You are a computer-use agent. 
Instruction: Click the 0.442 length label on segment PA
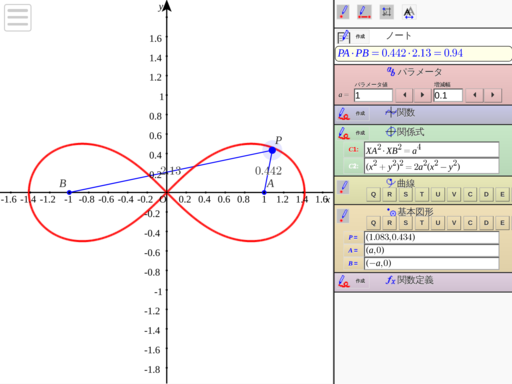tap(268, 171)
